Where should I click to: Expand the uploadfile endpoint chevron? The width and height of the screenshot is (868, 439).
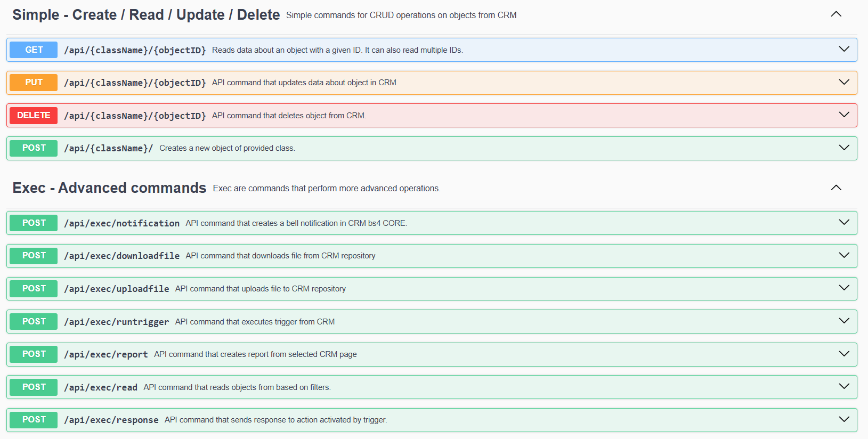(x=844, y=288)
